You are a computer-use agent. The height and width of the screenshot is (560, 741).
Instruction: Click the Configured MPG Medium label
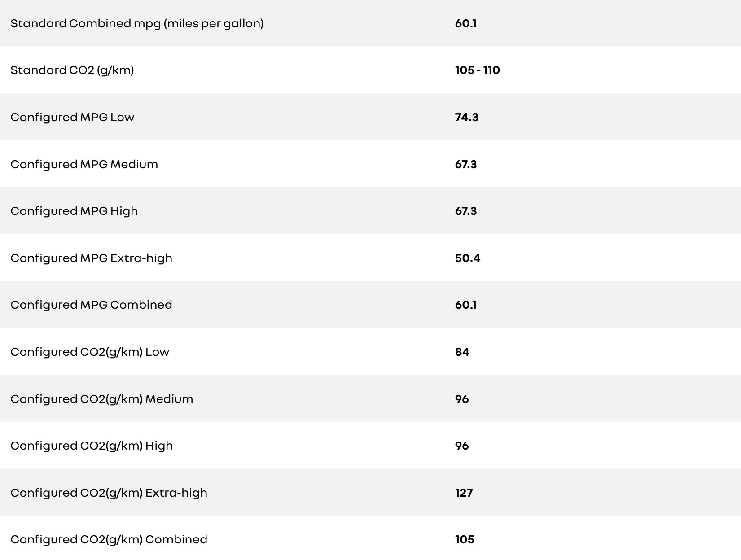click(84, 164)
